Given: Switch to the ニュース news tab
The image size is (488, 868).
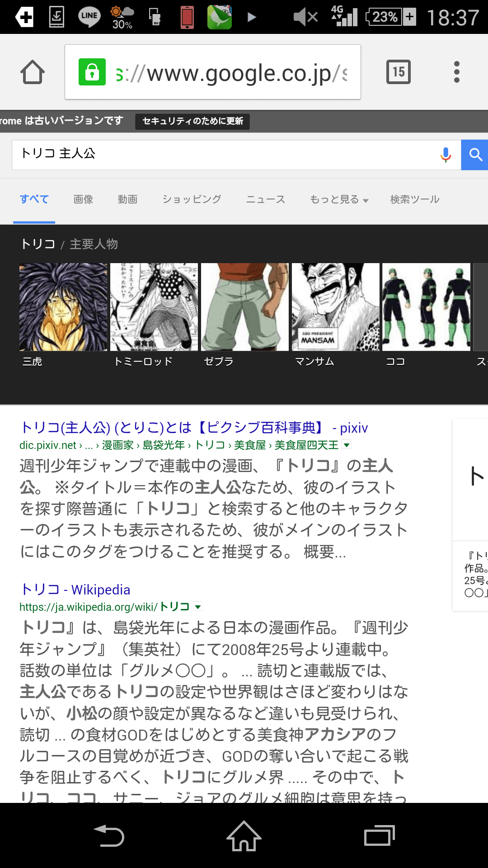Looking at the screenshot, I should (x=266, y=199).
